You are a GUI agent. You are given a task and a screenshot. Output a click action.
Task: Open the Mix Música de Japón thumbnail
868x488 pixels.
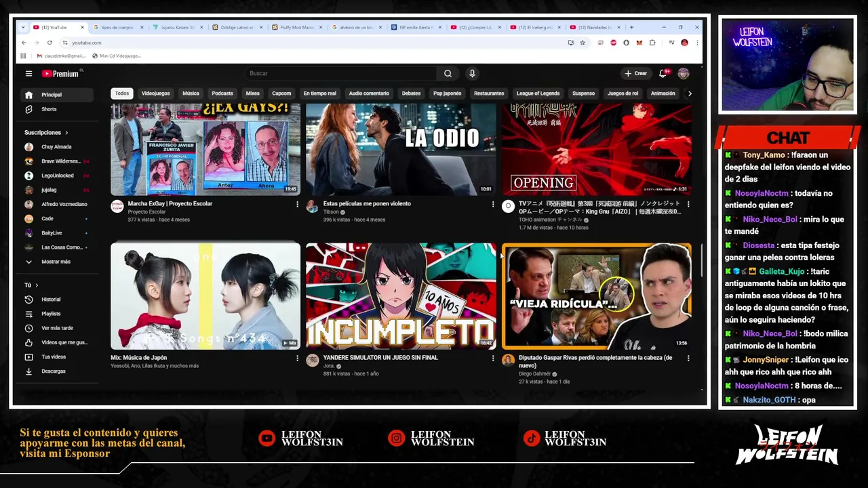coord(205,296)
